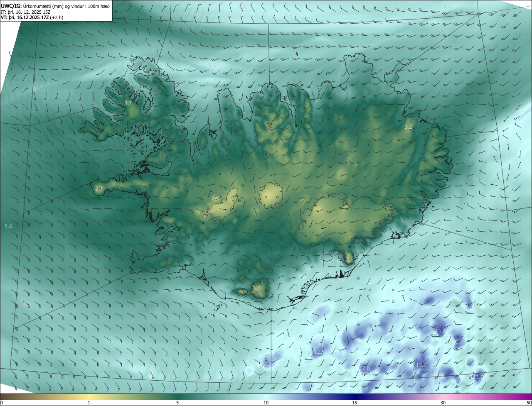The image size is (532, 406).
Task: Click the 30 label on the color scale
Action: (443, 403)
